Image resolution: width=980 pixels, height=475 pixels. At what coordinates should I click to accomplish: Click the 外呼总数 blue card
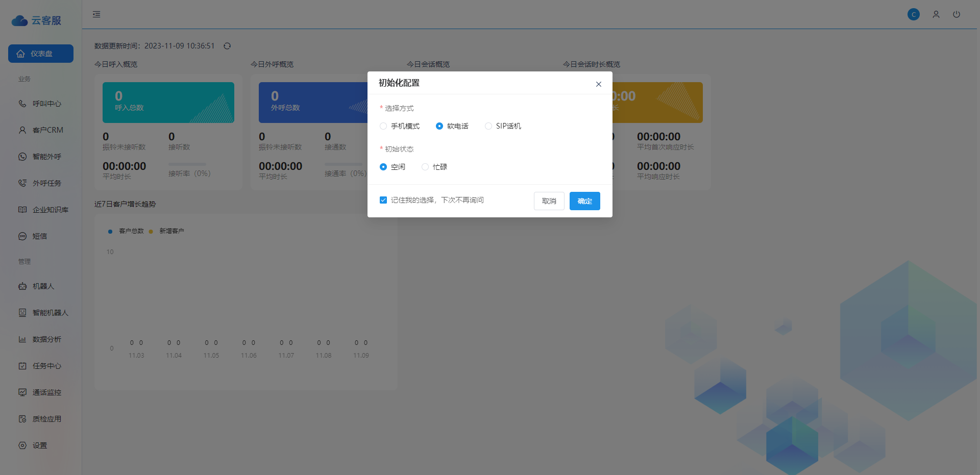[313, 103]
